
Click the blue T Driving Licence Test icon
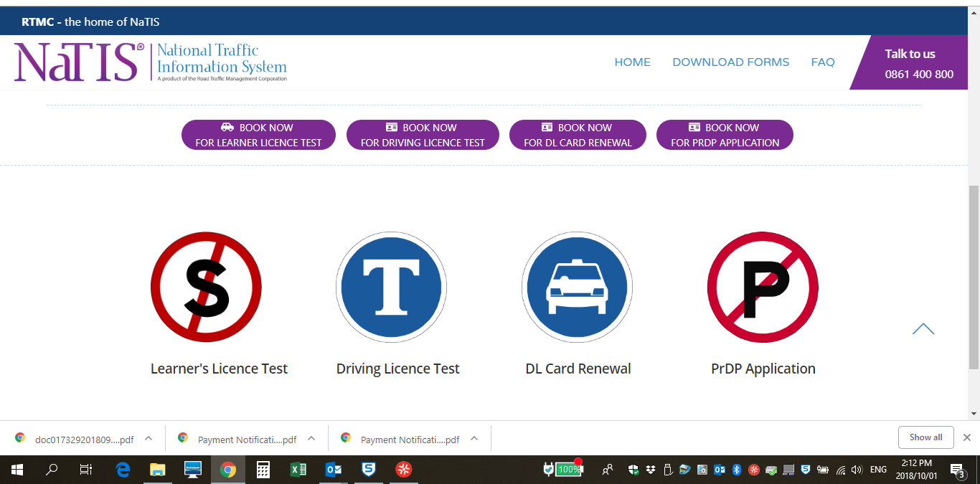391,288
